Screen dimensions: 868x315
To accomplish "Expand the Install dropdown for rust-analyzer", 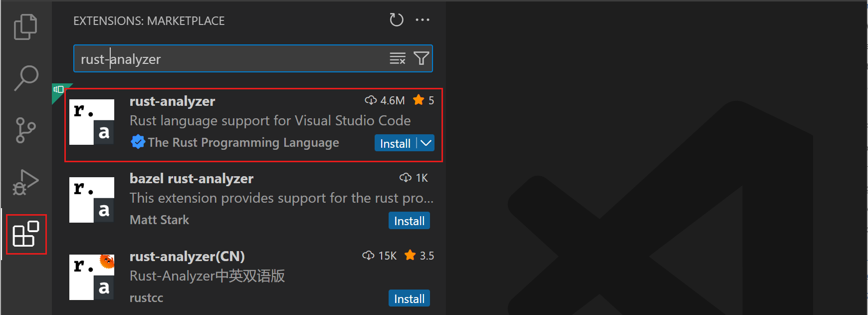I will tap(425, 143).
